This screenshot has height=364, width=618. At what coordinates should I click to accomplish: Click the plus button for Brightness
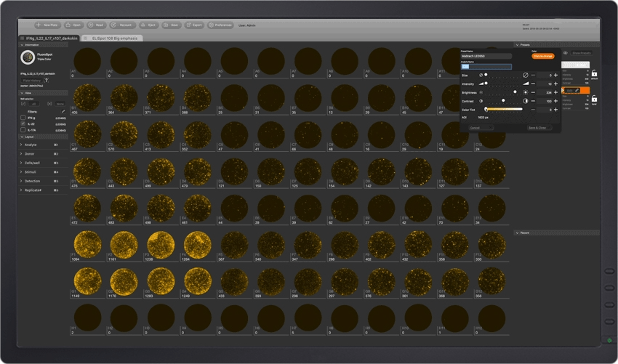(x=556, y=92)
